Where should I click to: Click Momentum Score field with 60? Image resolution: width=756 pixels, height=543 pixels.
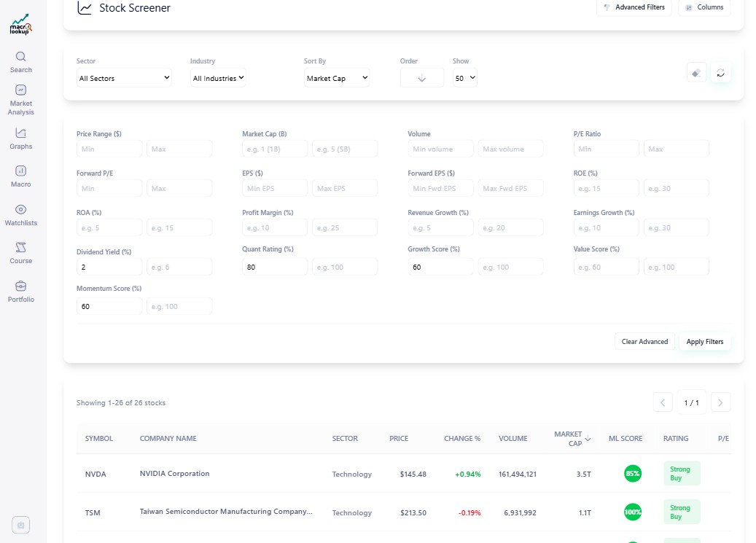tap(109, 306)
